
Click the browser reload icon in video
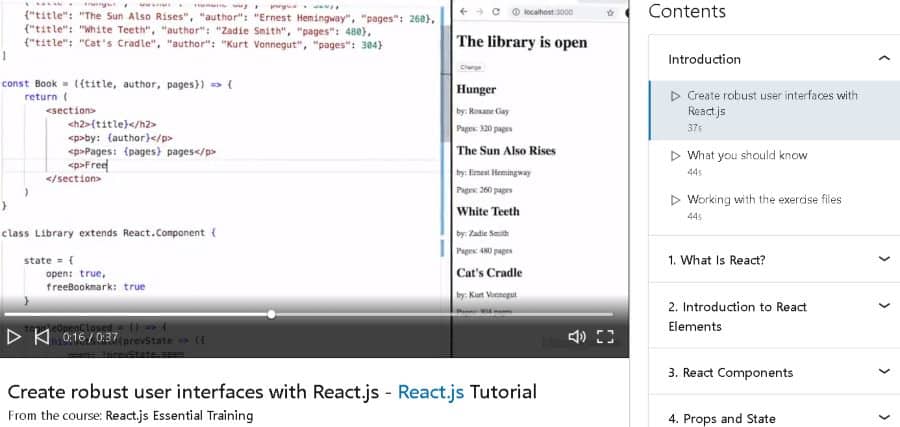[x=496, y=11]
